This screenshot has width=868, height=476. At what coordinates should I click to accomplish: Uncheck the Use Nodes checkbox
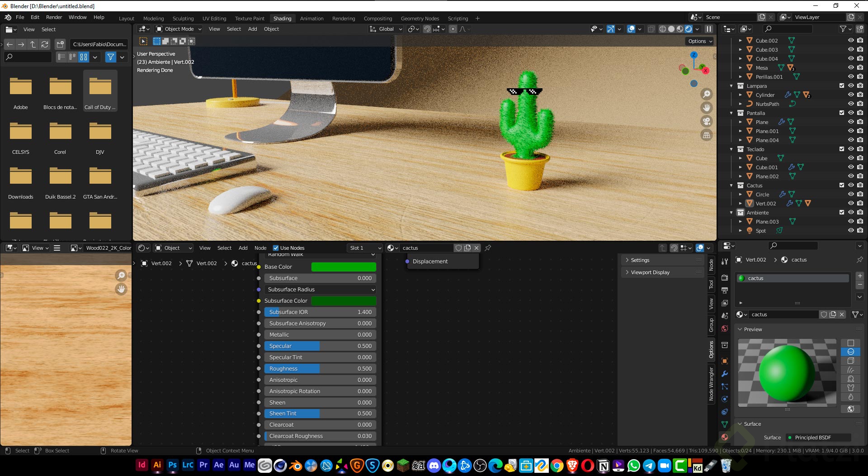coord(276,248)
